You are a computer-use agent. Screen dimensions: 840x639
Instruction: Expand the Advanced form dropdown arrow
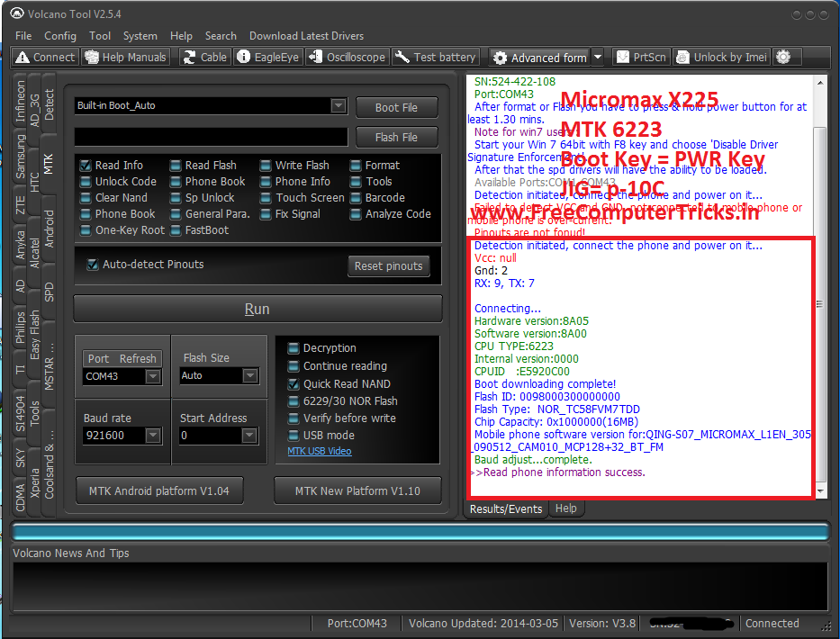pyautogui.click(x=598, y=58)
